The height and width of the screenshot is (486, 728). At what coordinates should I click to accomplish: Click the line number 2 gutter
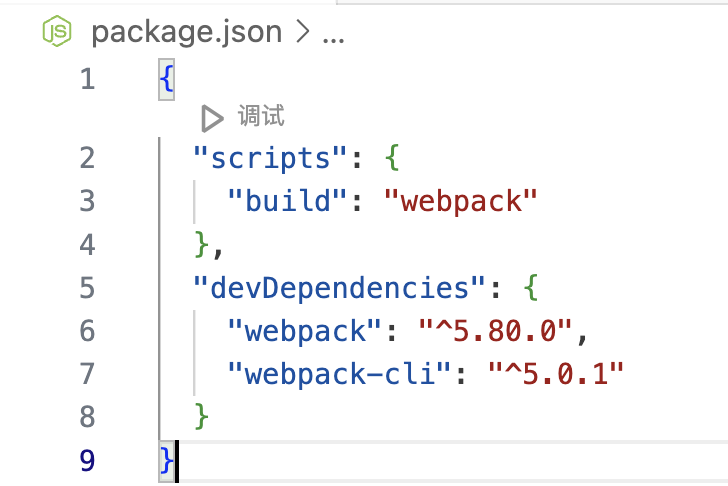[87, 158]
